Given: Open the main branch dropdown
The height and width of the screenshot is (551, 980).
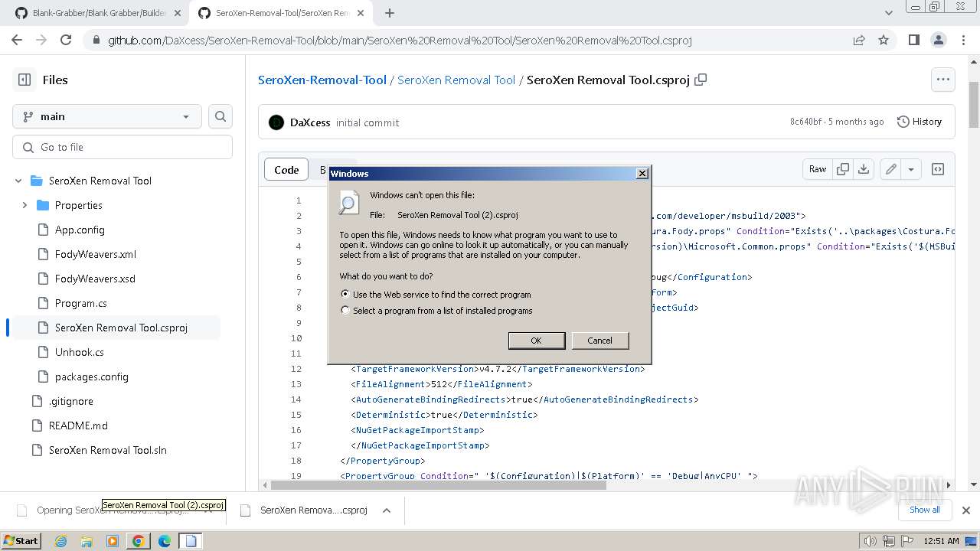Looking at the screenshot, I should [x=107, y=116].
